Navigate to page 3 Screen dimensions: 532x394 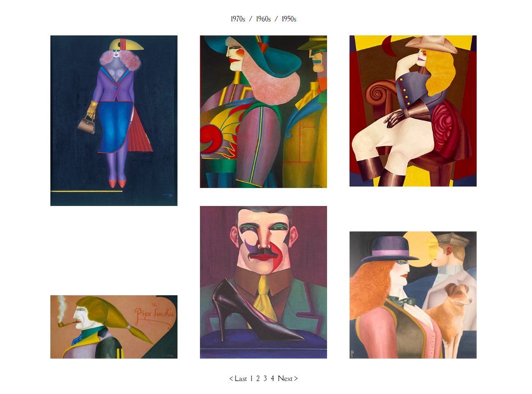coord(265,379)
